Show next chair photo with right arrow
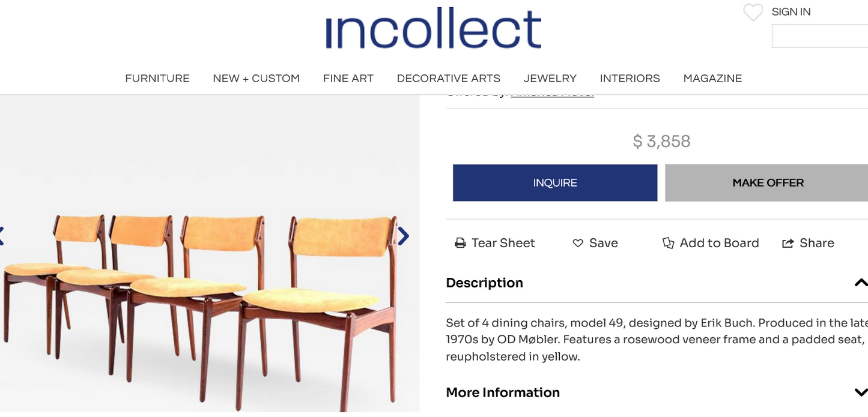 pyautogui.click(x=404, y=236)
